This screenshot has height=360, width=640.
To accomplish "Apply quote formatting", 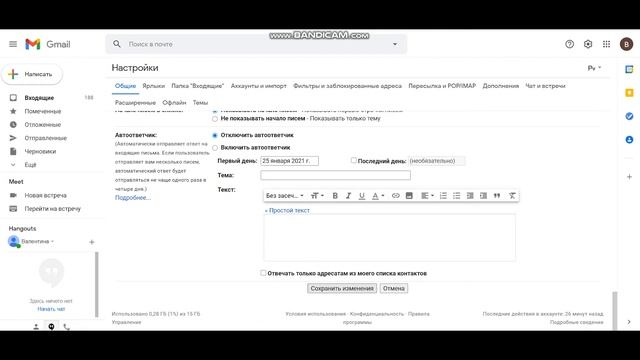I will tap(497, 196).
